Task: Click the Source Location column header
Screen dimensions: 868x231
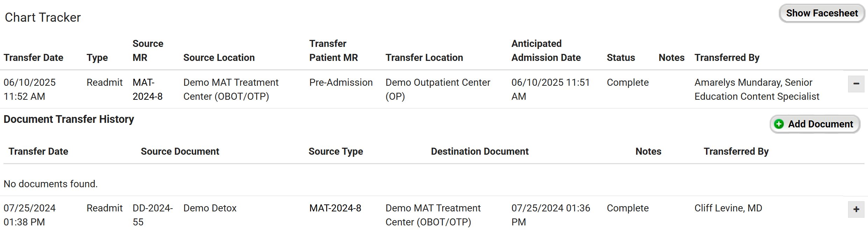Action: tap(219, 58)
